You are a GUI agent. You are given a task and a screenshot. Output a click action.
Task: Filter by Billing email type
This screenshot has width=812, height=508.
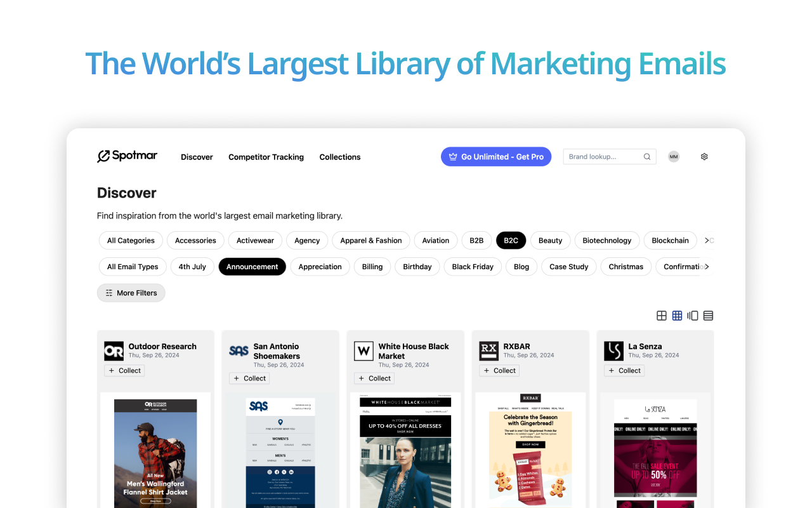pos(372,267)
